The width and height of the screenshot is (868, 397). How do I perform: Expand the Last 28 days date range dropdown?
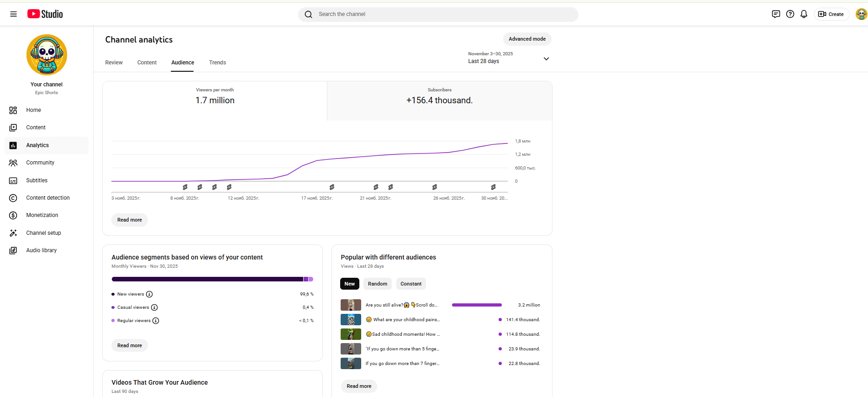546,59
